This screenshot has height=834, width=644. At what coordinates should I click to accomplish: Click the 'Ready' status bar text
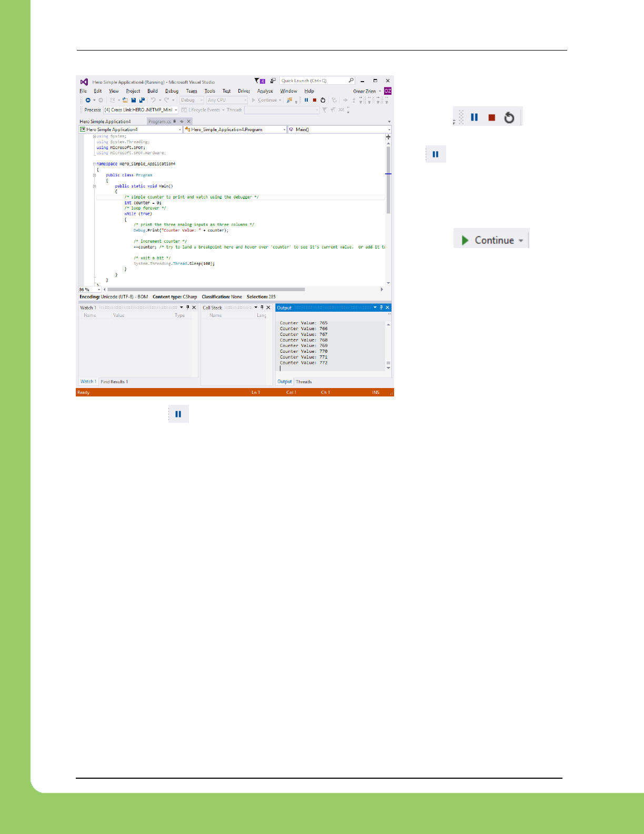click(x=83, y=393)
